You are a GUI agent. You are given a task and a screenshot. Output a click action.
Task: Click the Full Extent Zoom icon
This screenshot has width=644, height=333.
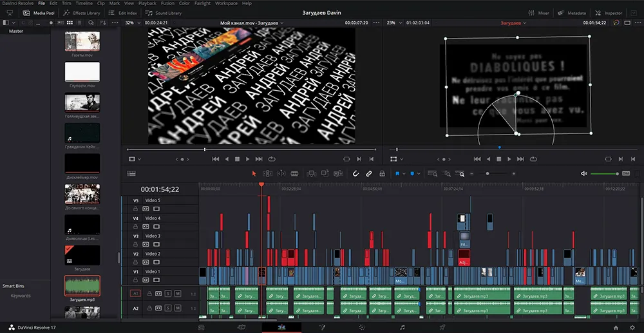[432, 174]
